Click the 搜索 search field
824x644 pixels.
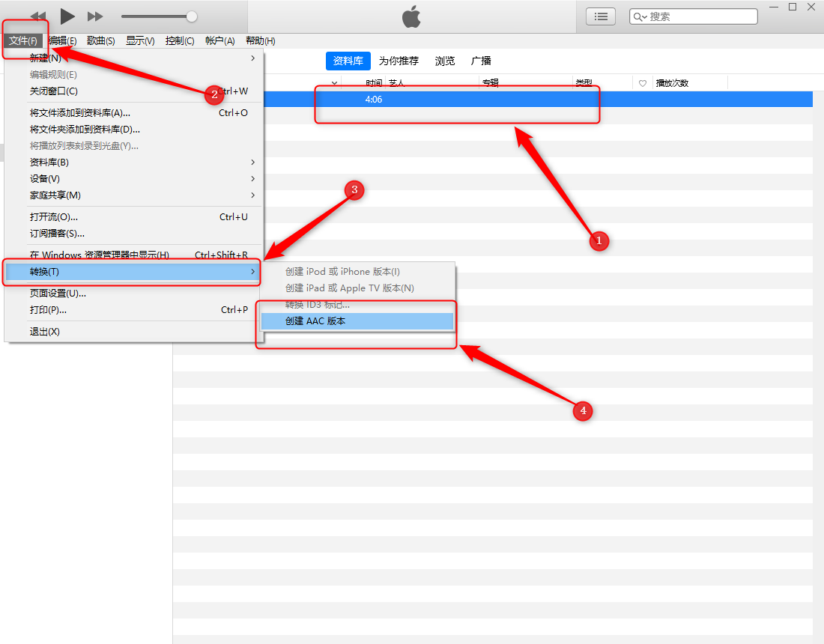point(693,16)
